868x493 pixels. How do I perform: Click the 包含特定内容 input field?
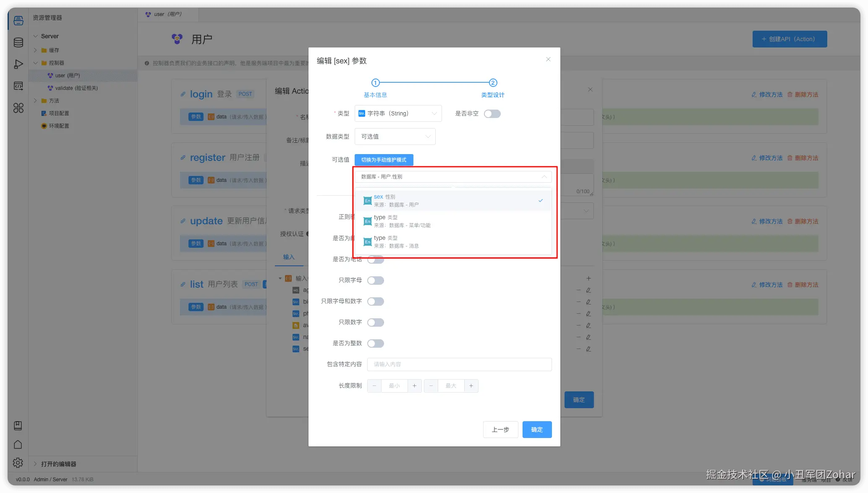point(459,365)
